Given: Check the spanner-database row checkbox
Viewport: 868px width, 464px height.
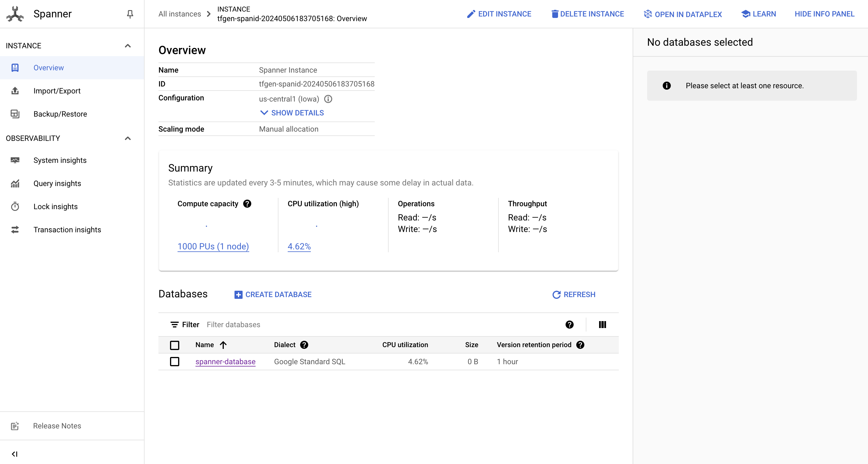Looking at the screenshot, I should (175, 362).
